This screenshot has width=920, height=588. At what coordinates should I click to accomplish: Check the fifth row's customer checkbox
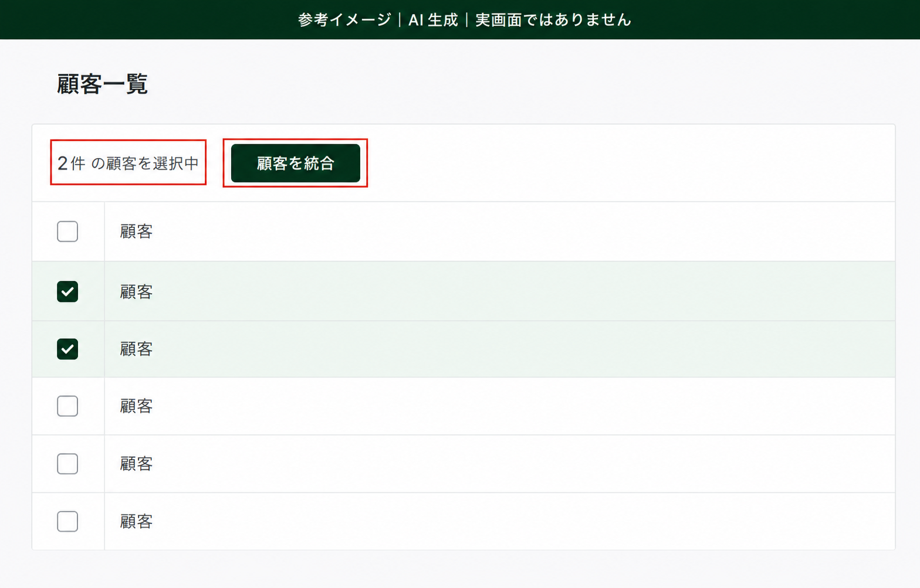(67, 464)
